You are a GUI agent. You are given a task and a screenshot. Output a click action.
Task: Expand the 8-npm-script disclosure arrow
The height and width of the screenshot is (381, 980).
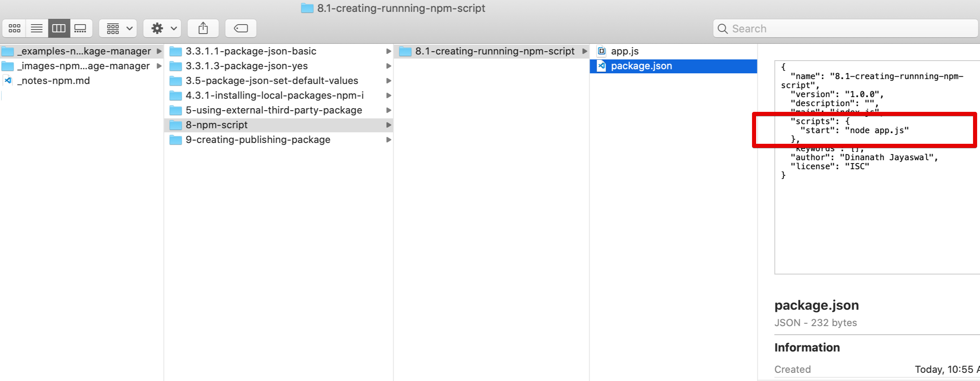388,125
